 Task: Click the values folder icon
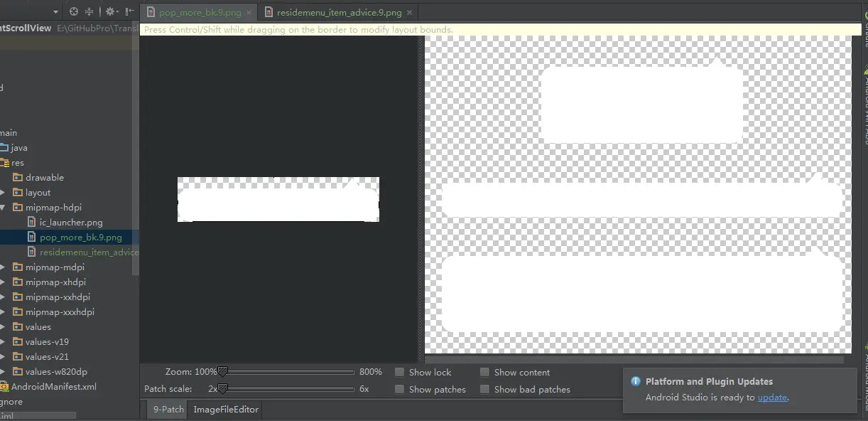[x=18, y=327]
